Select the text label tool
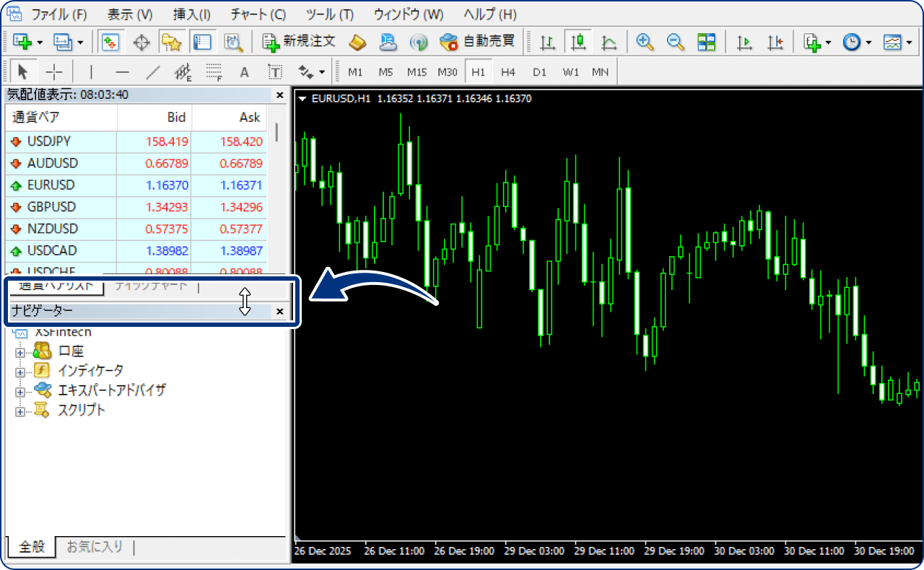924x570 pixels. [x=275, y=72]
